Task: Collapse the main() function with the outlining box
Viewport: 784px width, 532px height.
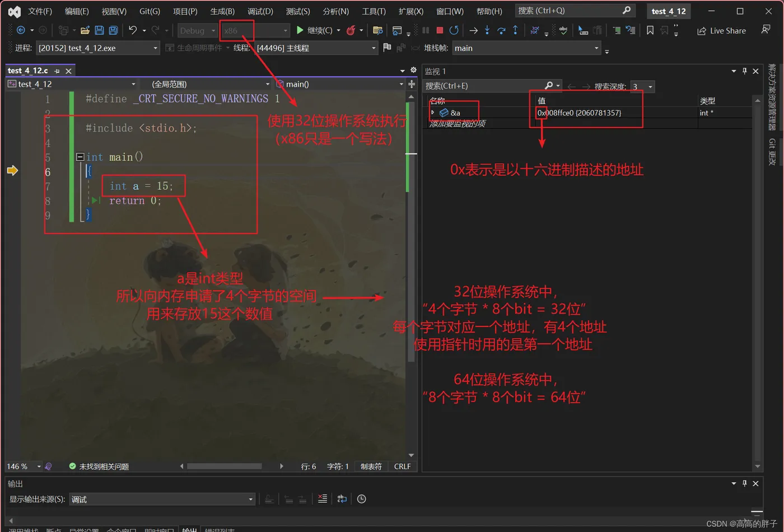Action: click(80, 157)
